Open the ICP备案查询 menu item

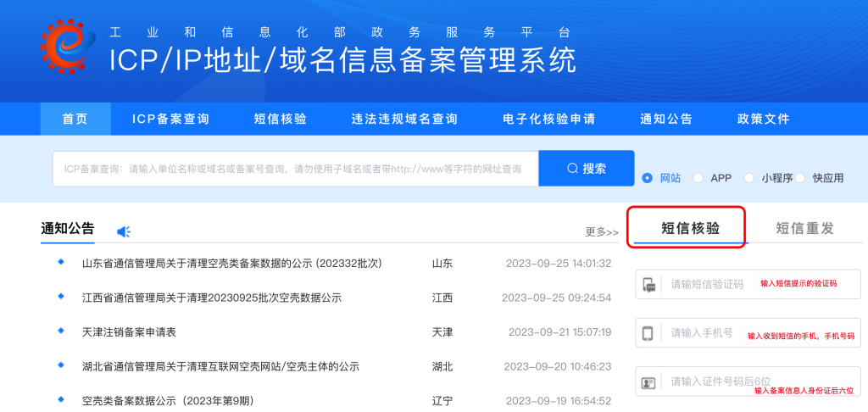(170, 120)
